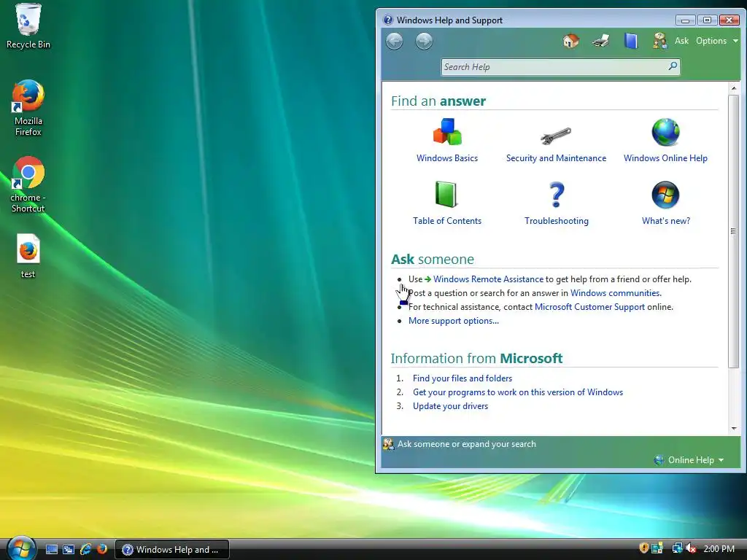This screenshot has height=560, width=747.
Task: Click Switch between windows quick launch icon
Action: coord(69,550)
